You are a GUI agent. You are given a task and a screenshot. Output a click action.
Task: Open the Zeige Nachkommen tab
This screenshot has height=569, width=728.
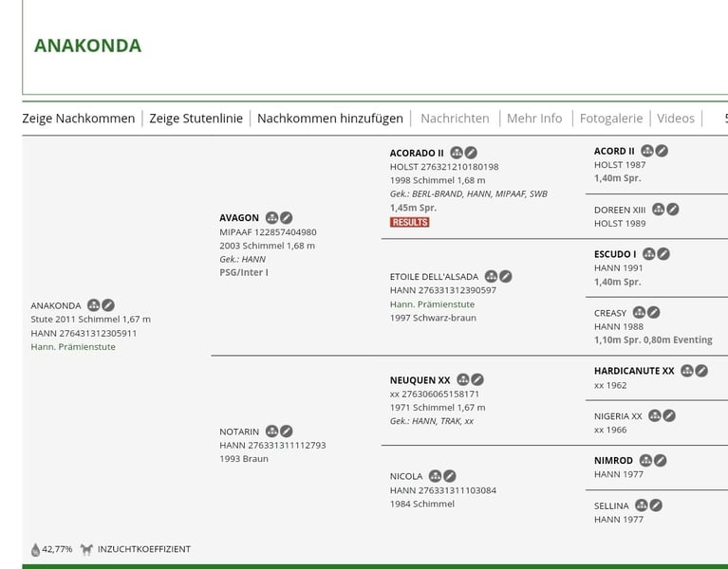point(79,119)
